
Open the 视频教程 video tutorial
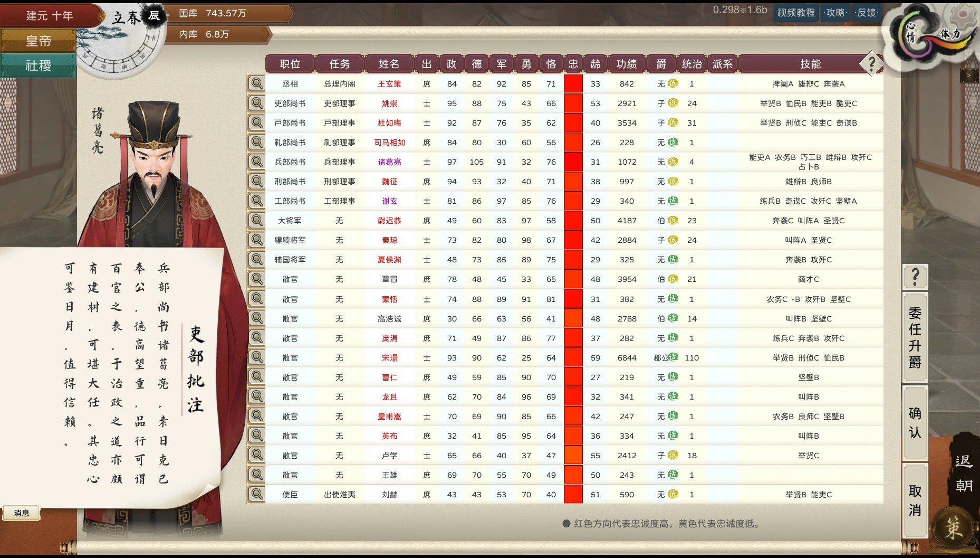point(796,12)
